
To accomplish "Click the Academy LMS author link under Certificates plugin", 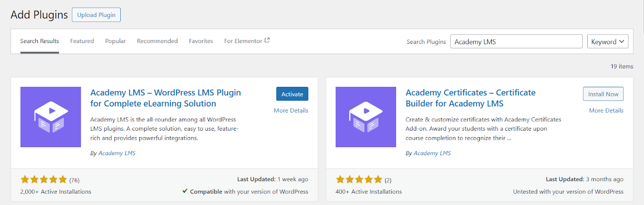I will click(432, 153).
